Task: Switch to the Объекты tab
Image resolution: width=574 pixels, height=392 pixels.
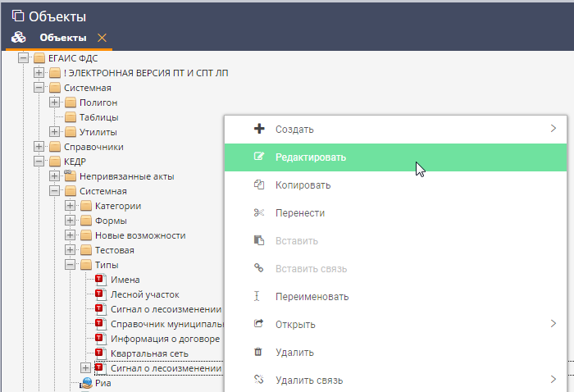Action: click(62, 38)
